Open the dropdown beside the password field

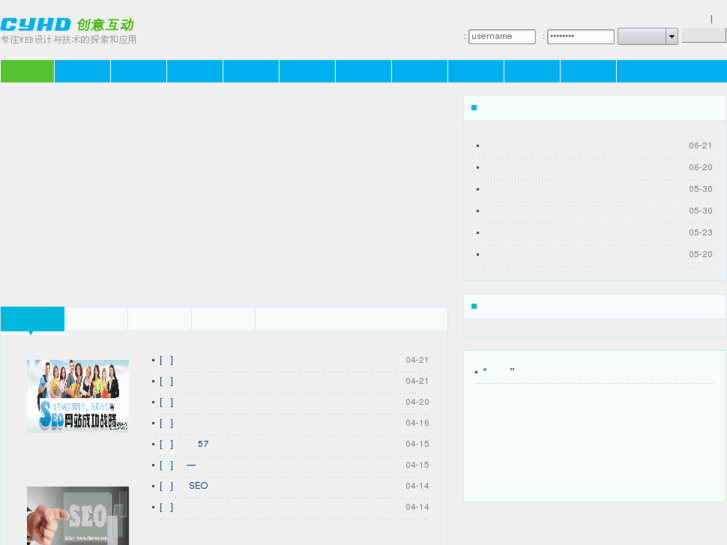coord(647,37)
